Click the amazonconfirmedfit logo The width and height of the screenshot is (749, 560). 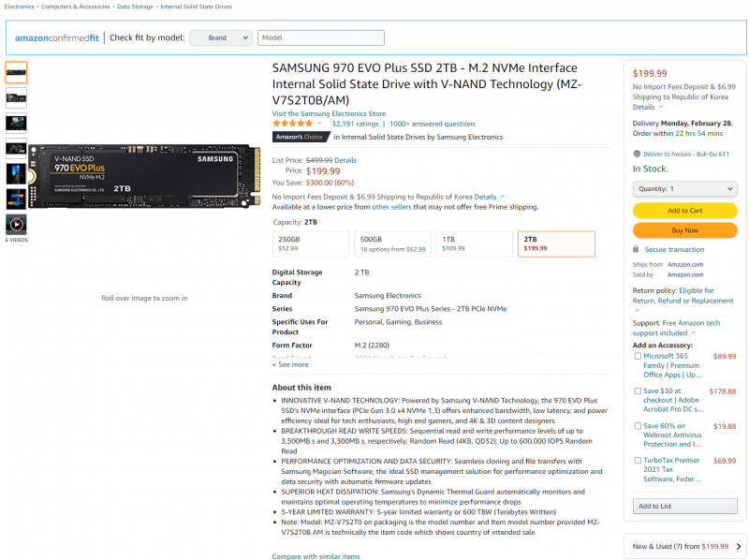57,37
